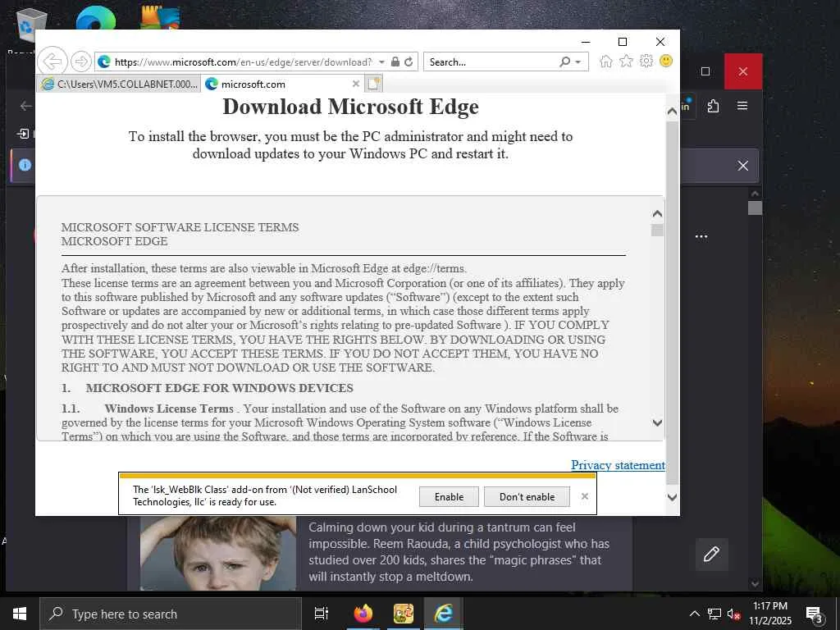
Task: Click the page scrollbar up arrow
Action: [x=672, y=112]
